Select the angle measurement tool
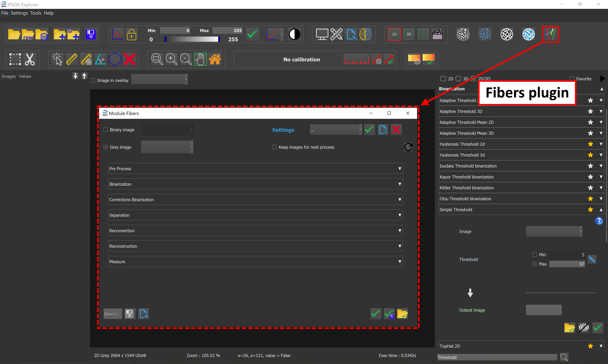This screenshot has width=608, height=364. coord(100,59)
